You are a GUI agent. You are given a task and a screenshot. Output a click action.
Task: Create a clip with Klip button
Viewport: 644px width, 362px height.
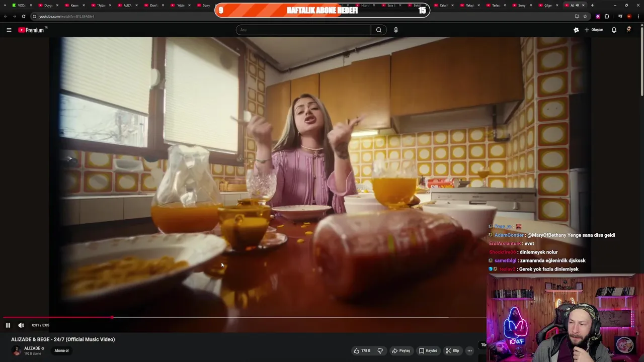(452, 350)
